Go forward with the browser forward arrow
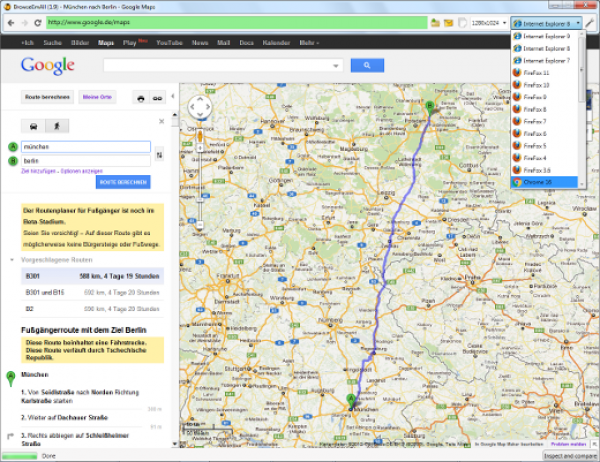 [24, 23]
